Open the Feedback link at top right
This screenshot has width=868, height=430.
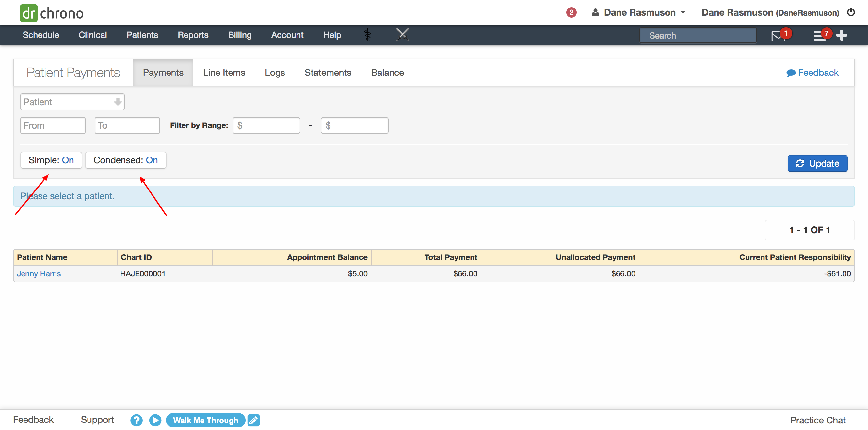tap(812, 73)
